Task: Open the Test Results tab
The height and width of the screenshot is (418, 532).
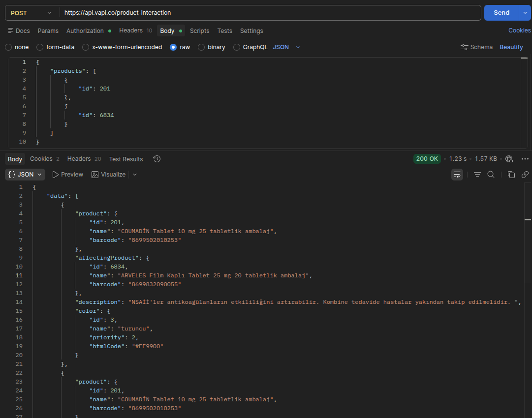Action: (x=126, y=159)
